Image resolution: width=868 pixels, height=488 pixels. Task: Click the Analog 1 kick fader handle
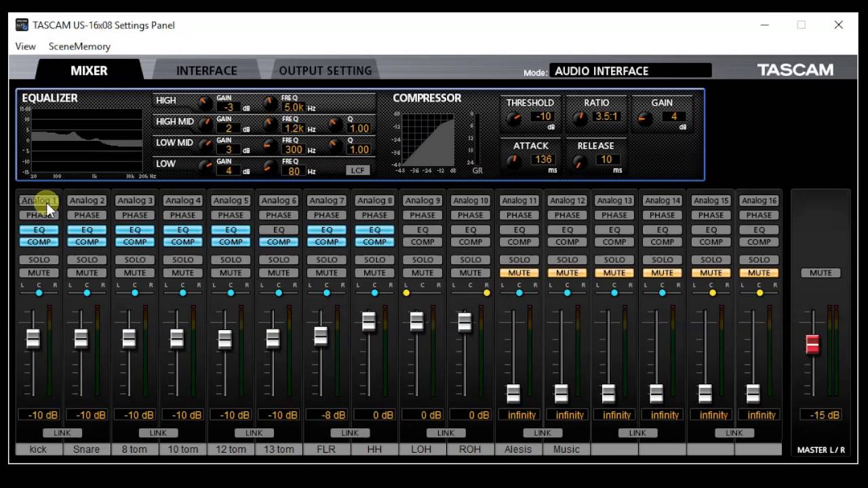[33, 338]
